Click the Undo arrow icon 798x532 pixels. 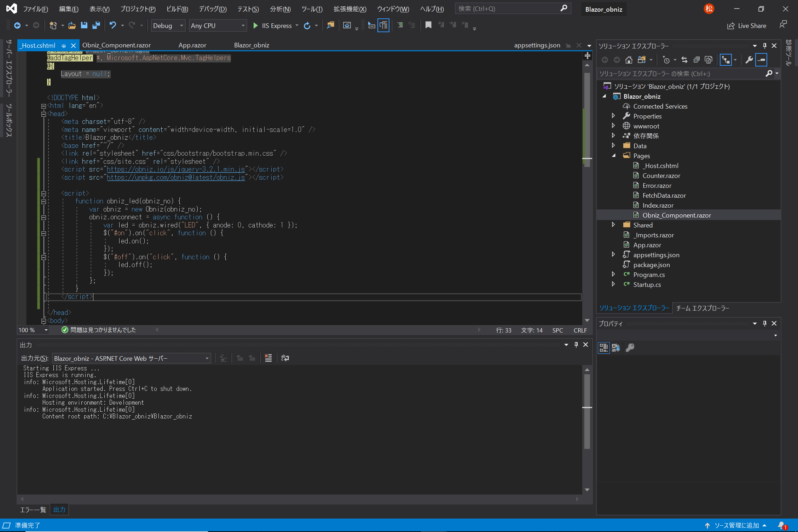point(112,25)
